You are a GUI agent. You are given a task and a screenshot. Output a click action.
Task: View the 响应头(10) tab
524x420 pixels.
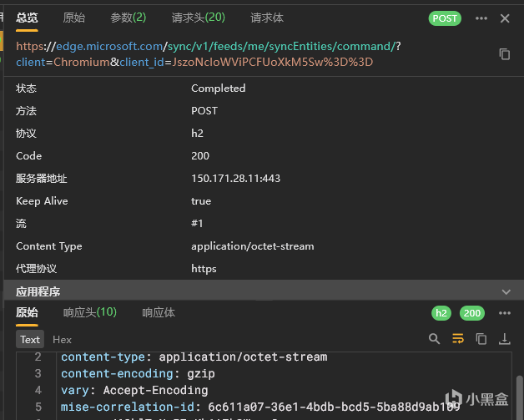[x=90, y=312]
